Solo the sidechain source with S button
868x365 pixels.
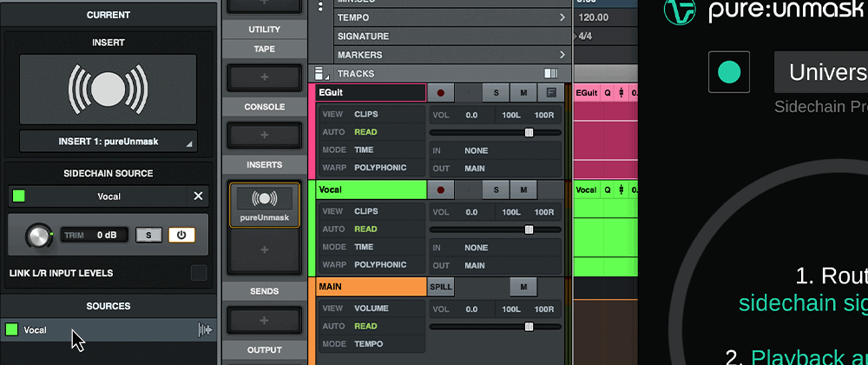[148, 235]
